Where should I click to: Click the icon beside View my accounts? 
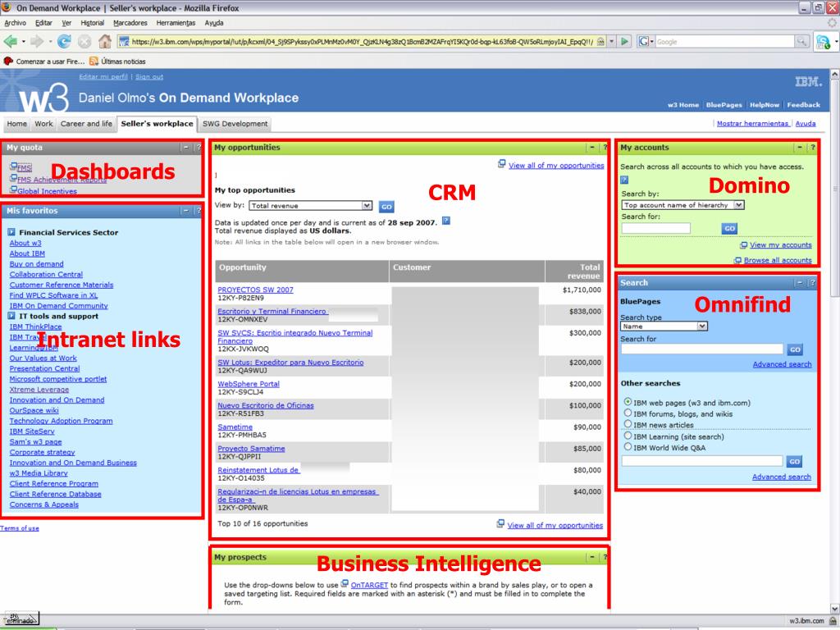pos(743,245)
